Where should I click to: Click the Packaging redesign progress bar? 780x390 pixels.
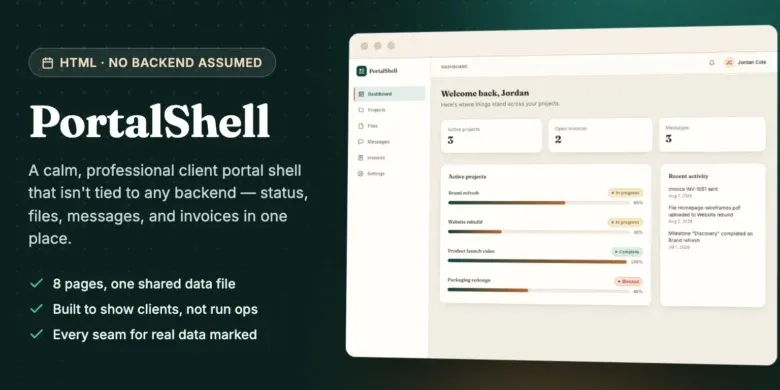pyautogui.click(x=538, y=290)
